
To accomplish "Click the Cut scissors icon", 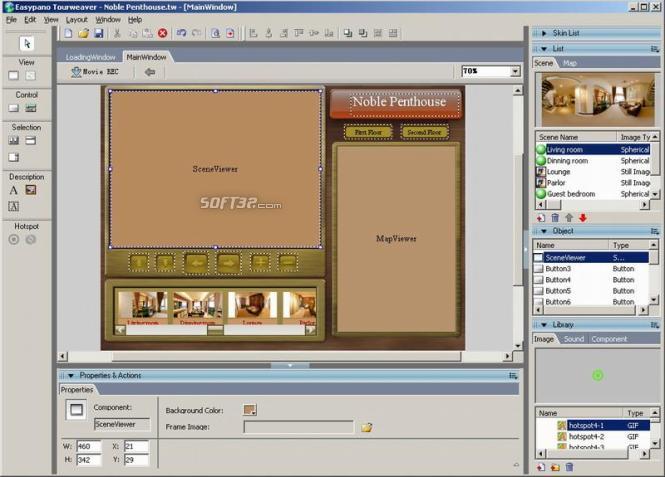I will (117, 33).
